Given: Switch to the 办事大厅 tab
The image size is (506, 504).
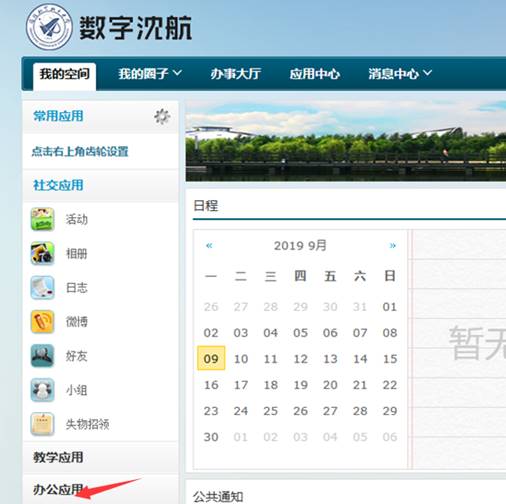Looking at the screenshot, I should 236,74.
